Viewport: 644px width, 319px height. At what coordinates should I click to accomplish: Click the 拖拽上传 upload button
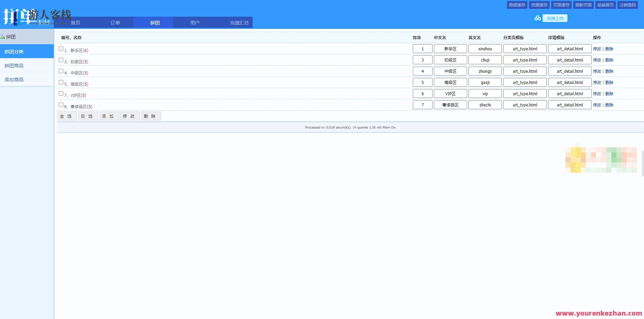(x=555, y=18)
